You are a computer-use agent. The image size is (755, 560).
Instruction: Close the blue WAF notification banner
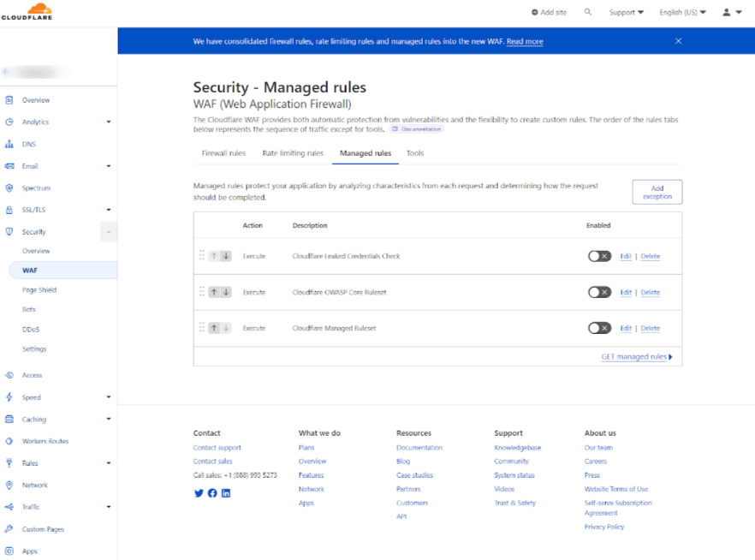coord(679,41)
